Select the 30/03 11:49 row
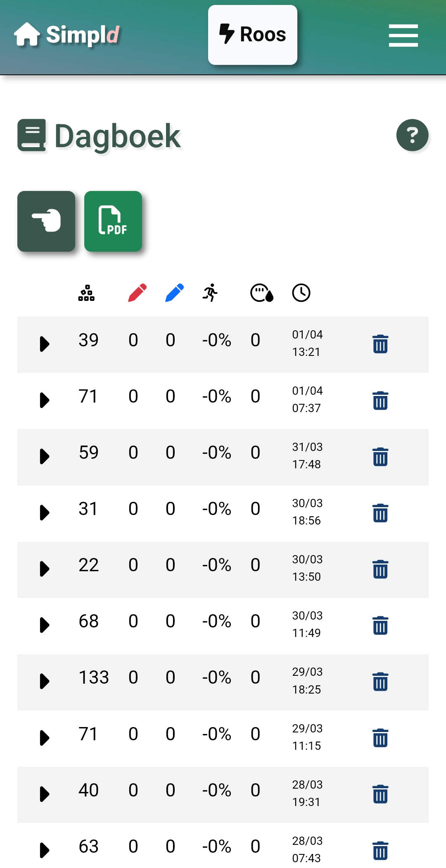Viewport: 446px width, 868px height. tap(223, 626)
